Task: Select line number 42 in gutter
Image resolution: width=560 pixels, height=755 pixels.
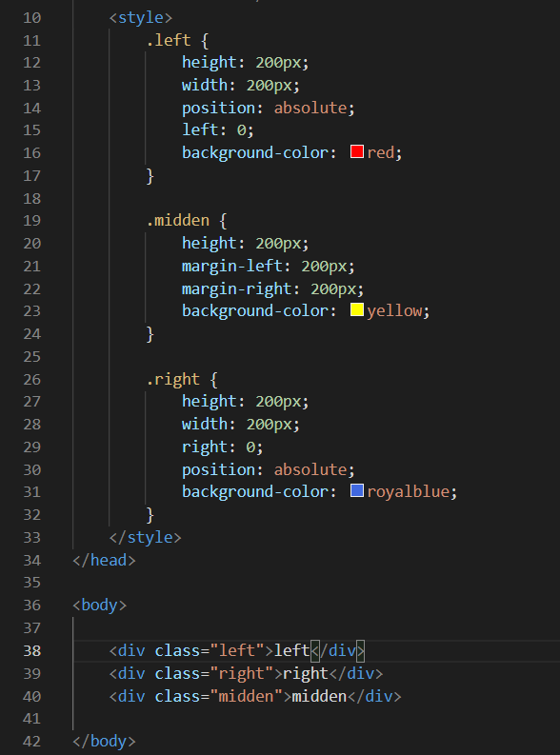Action: [31, 742]
